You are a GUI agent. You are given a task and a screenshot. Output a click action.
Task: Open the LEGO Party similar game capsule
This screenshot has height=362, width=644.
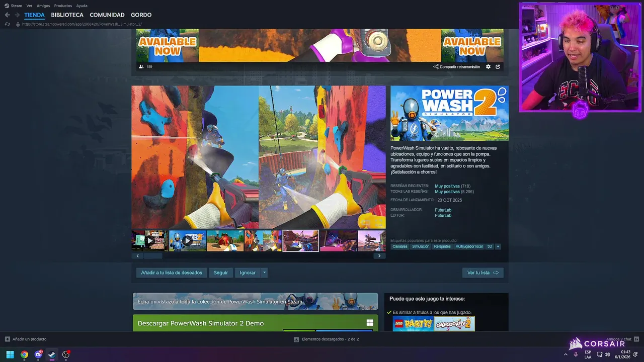coord(413,324)
